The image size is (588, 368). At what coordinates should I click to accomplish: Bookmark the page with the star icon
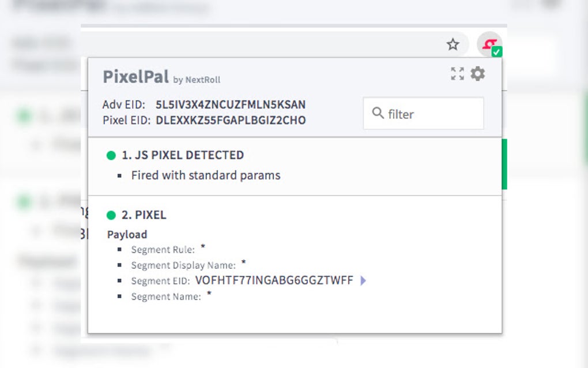tap(453, 44)
